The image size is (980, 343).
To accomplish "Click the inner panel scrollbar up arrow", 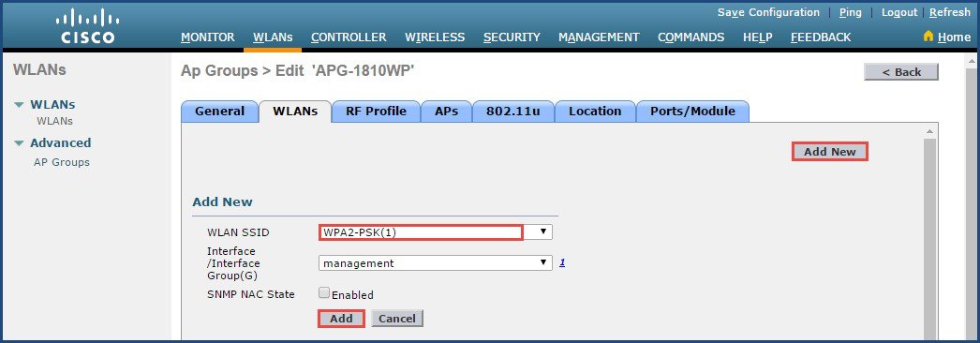I will (x=929, y=132).
